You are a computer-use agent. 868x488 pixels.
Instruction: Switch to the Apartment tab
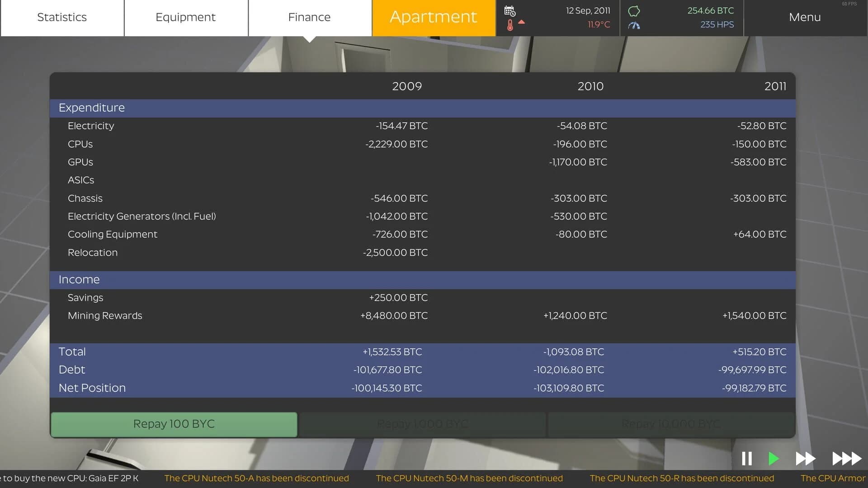(433, 17)
